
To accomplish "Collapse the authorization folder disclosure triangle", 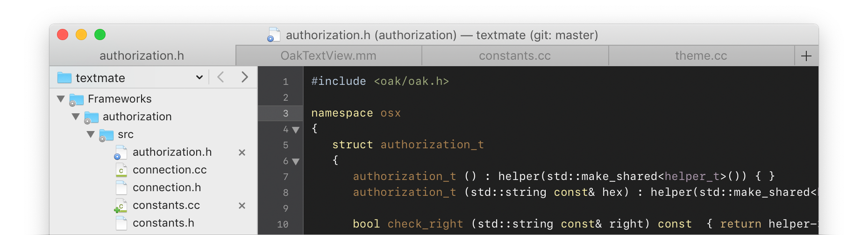I will (76, 117).
